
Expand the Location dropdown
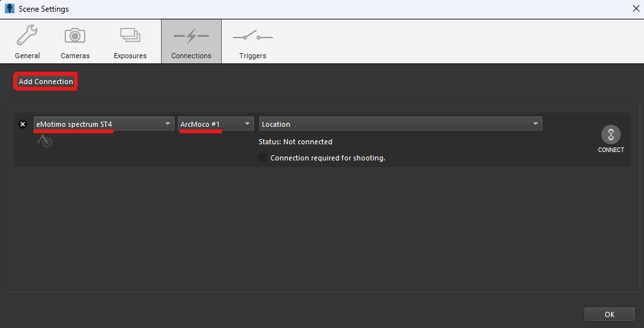[400, 124]
